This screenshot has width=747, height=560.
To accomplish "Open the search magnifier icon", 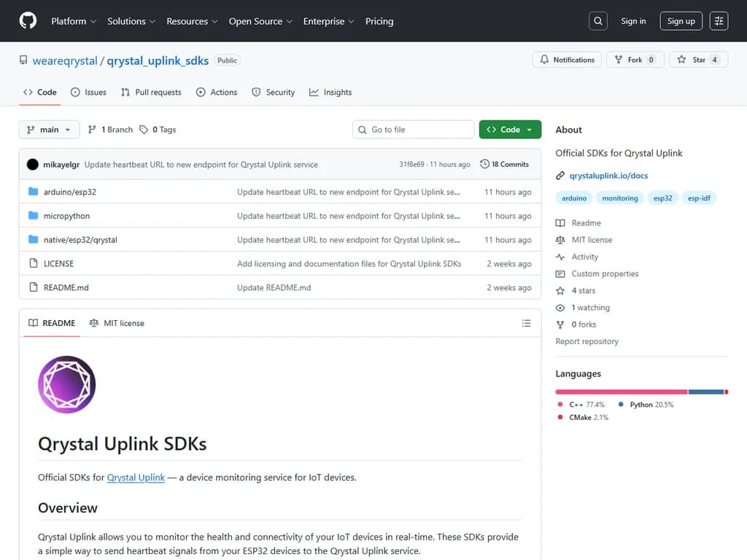I will 597,21.
